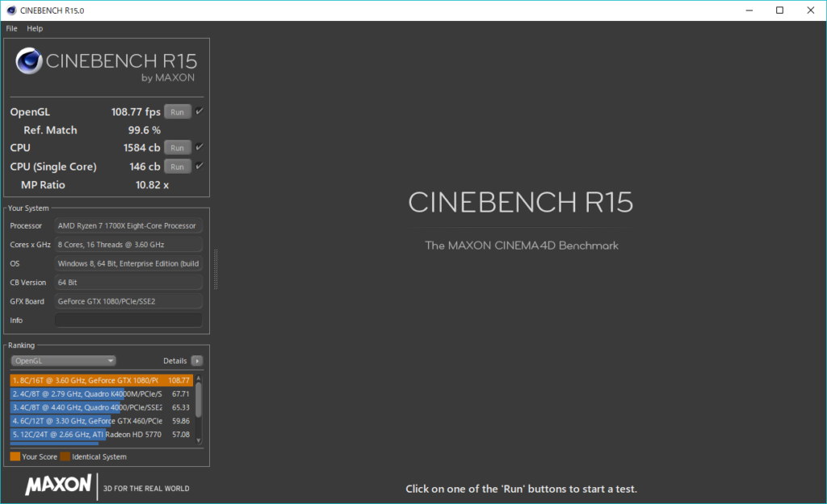Click the MAXON logo at bottom

pyautogui.click(x=58, y=485)
